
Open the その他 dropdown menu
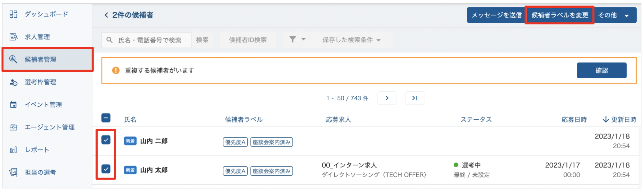[615, 15]
